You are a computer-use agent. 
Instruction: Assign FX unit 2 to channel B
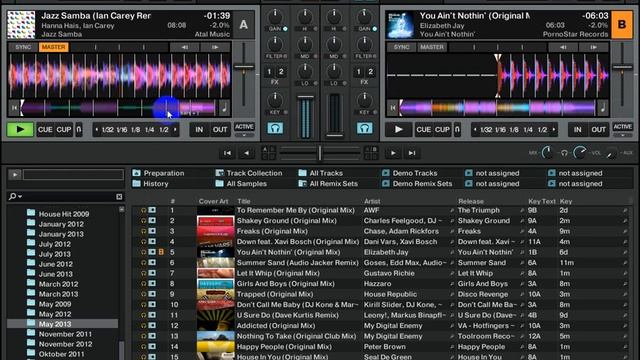tap(371, 72)
